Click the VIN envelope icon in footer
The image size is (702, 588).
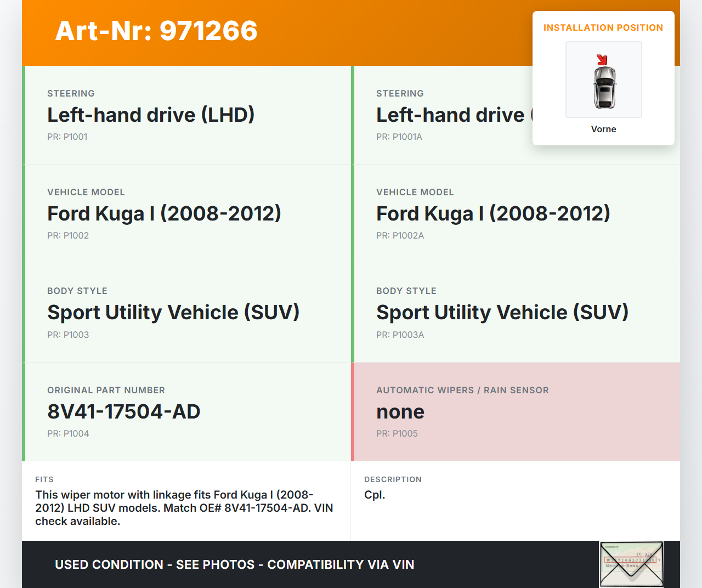point(631,564)
